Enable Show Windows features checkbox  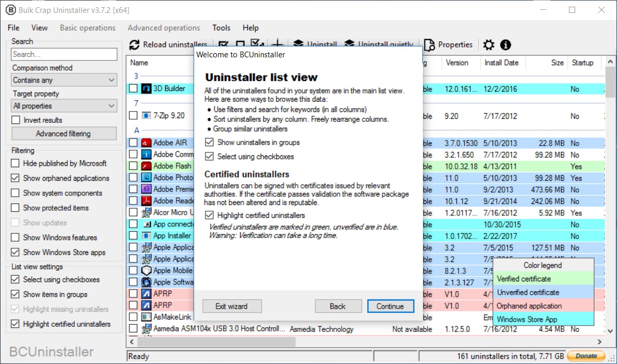coord(15,238)
